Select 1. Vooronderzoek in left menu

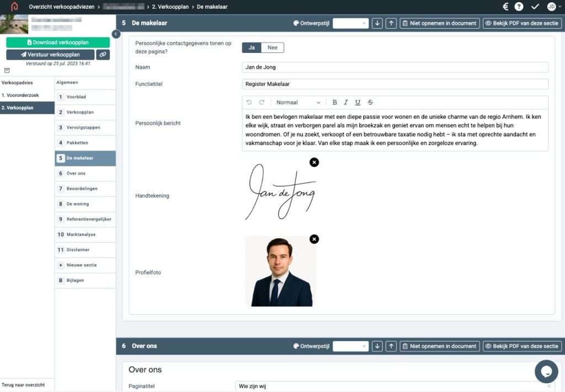[27, 95]
